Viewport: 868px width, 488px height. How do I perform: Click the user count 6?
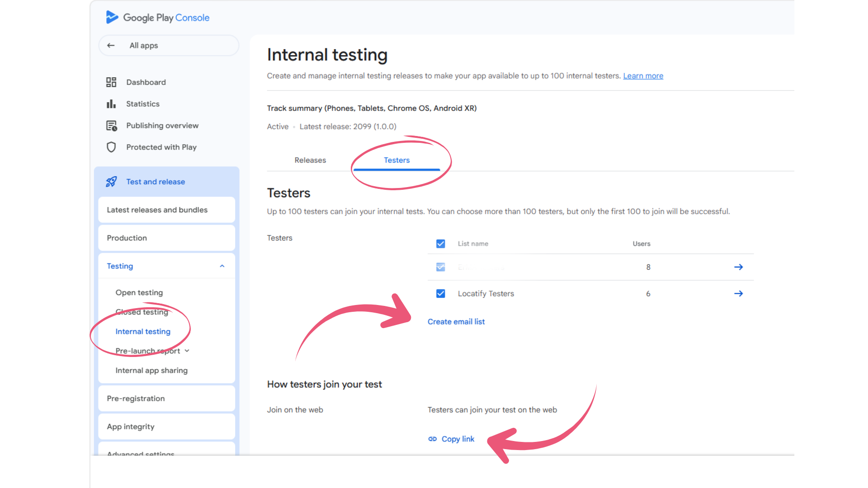pyautogui.click(x=648, y=294)
